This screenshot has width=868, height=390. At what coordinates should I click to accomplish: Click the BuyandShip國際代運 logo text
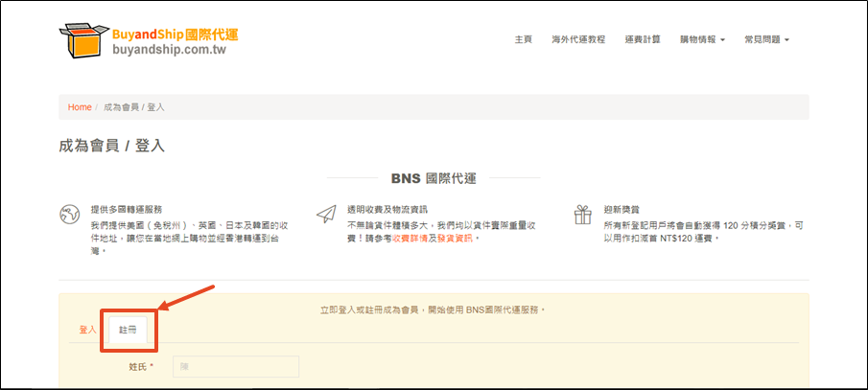pyautogui.click(x=175, y=34)
